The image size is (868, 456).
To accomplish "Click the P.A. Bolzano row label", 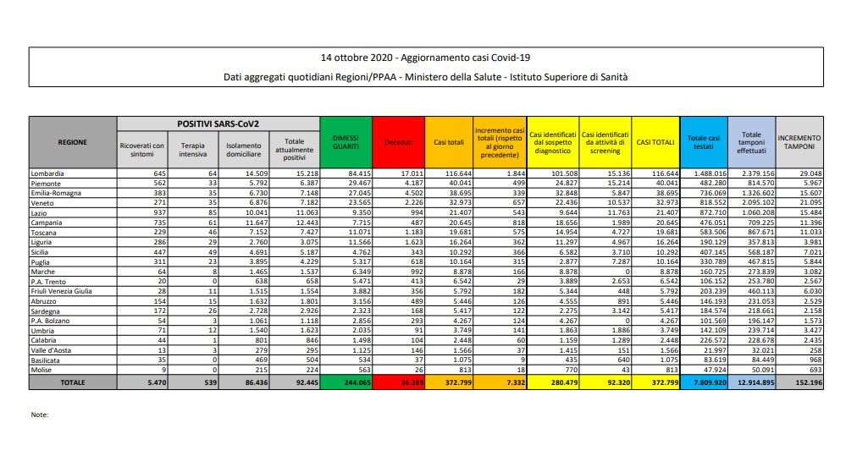I will click(x=50, y=321).
